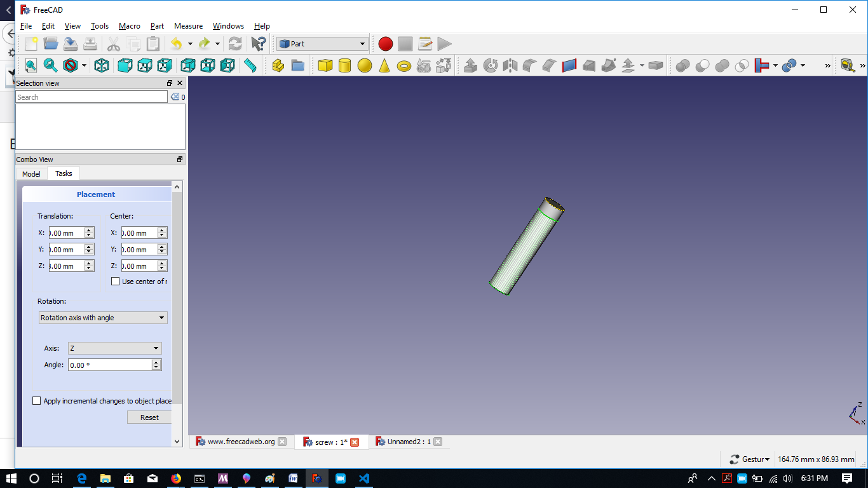868x488 pixels.
Task: Create a yellow cube solid
Action: 325,65
